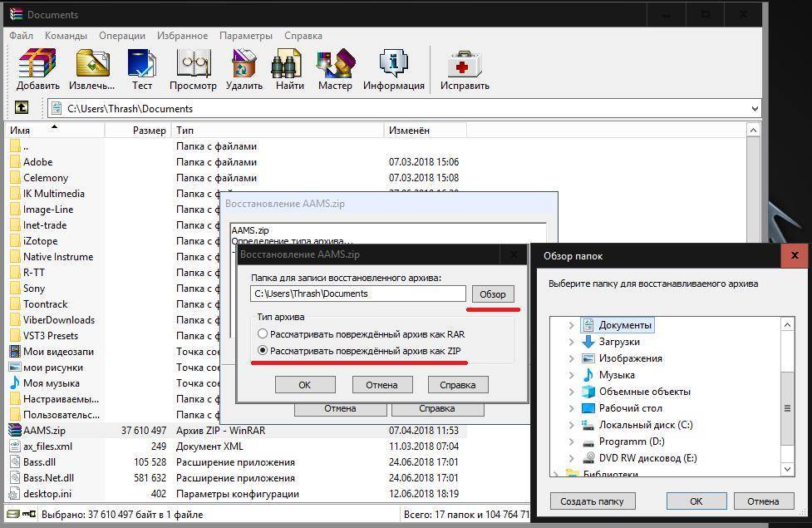Open the address bar path dropdown
Viewport: 812px width, 528px height.
click(x=754, y=108)
